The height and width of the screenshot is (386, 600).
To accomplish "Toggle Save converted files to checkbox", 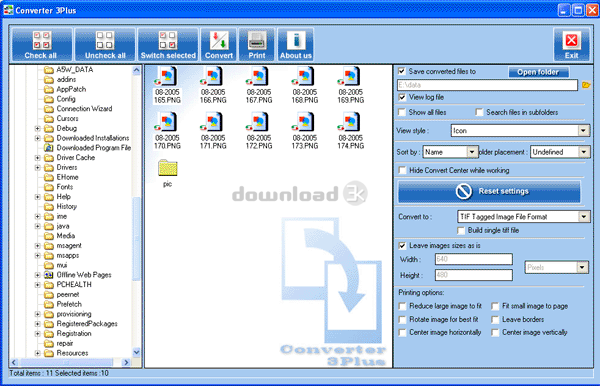I will [401, 71].
